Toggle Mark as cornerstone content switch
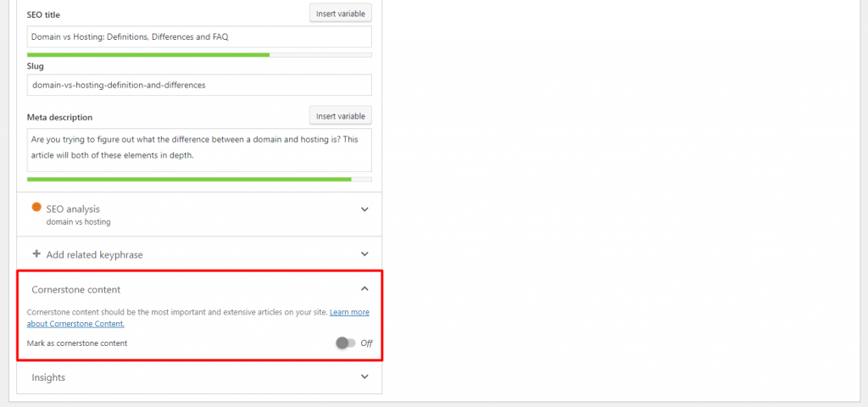The height and width of the screenshot is (407, 868). pyautogui.click(x=346, y=343)
